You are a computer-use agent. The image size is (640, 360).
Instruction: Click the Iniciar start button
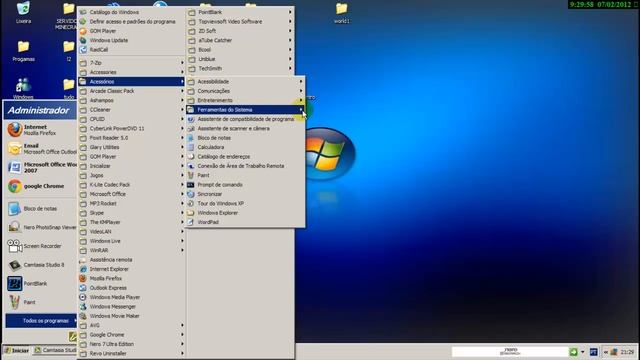point(16,351)
